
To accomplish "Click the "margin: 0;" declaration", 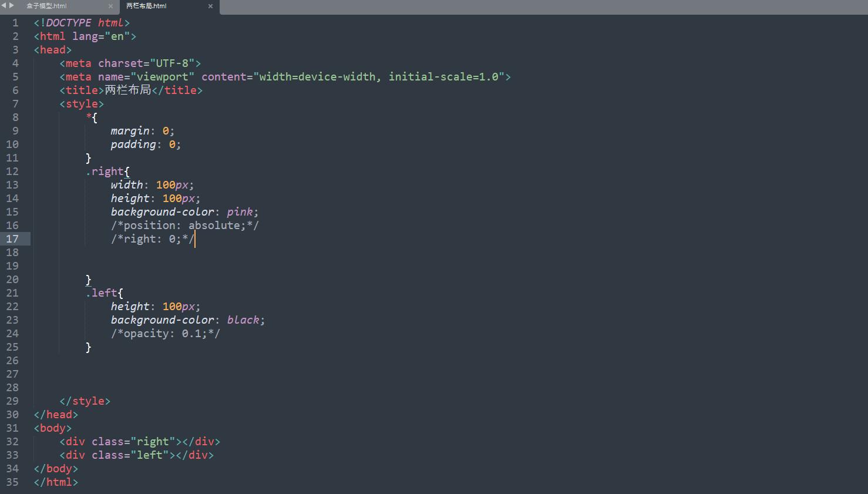I will tap(143, 131).
